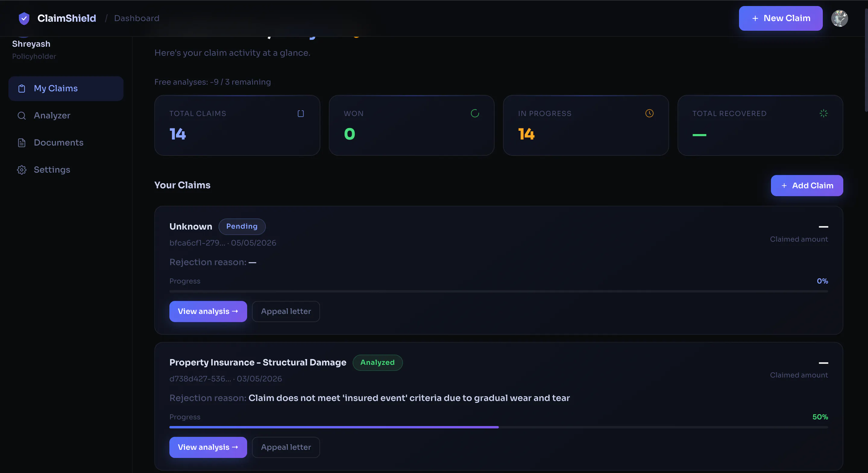Click claim ID "d738d427-536..." text
The height and width of the screenshot is (473, 868).
[x=200, y=379]
